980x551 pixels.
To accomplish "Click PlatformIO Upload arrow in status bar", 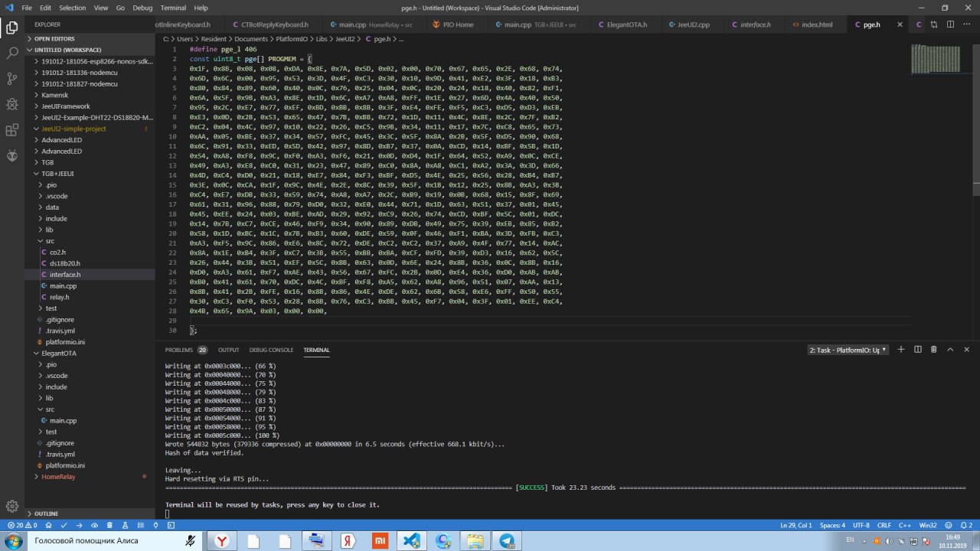I will click(x=79, y=526).
